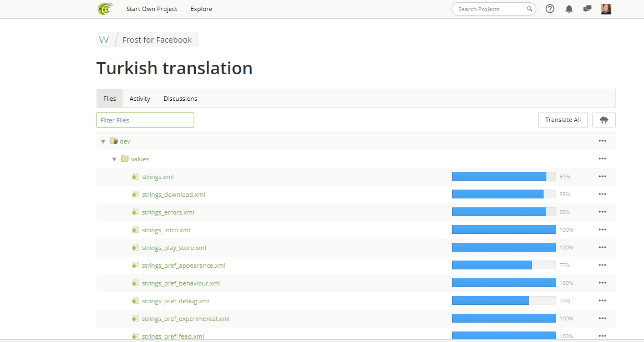This screenshot has width=644, height=342.
Task: Click the strings_pref_experimental.xml file icon
Action: click(135, 319)
